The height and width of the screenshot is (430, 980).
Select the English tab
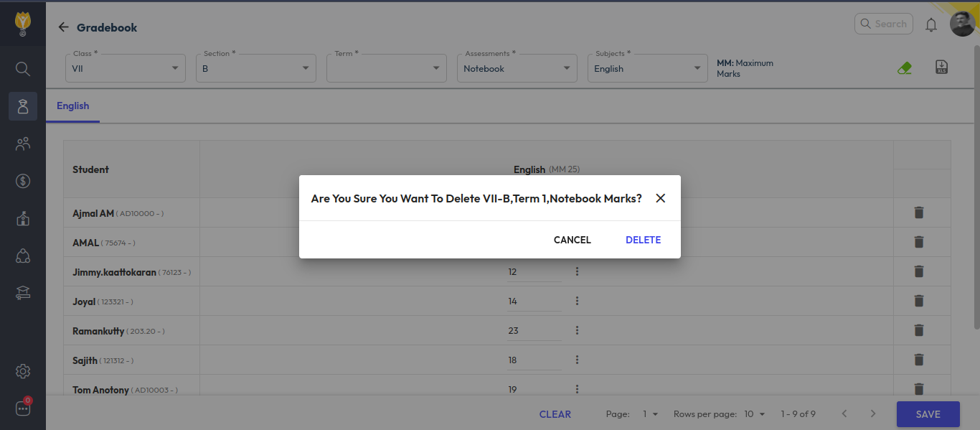tap(73, 106)
